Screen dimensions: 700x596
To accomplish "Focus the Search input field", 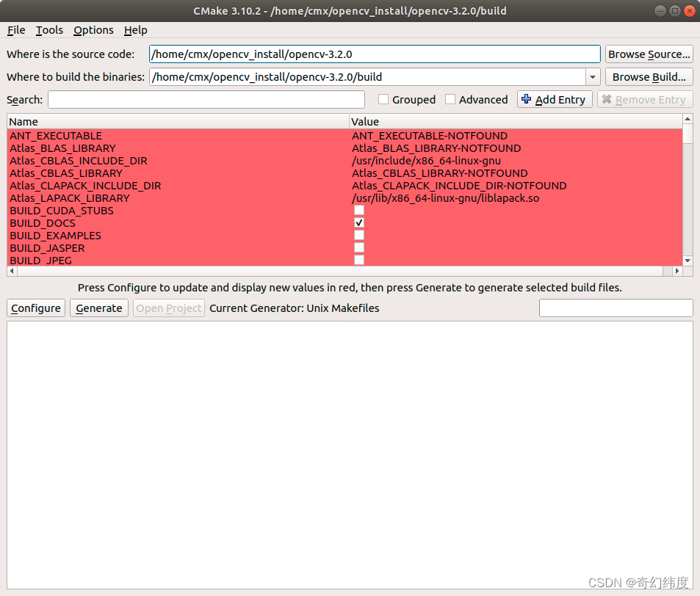I will [x=206, y=100].
